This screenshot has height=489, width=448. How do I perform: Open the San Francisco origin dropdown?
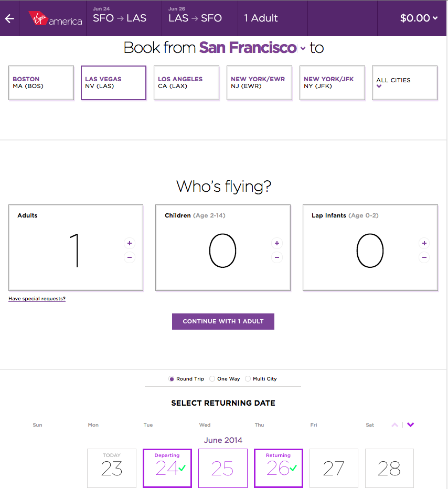[252, 48]
